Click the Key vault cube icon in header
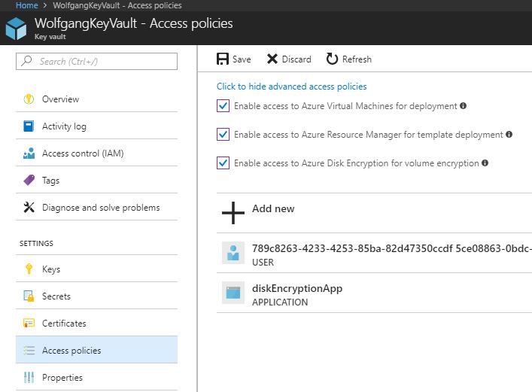 16,29
